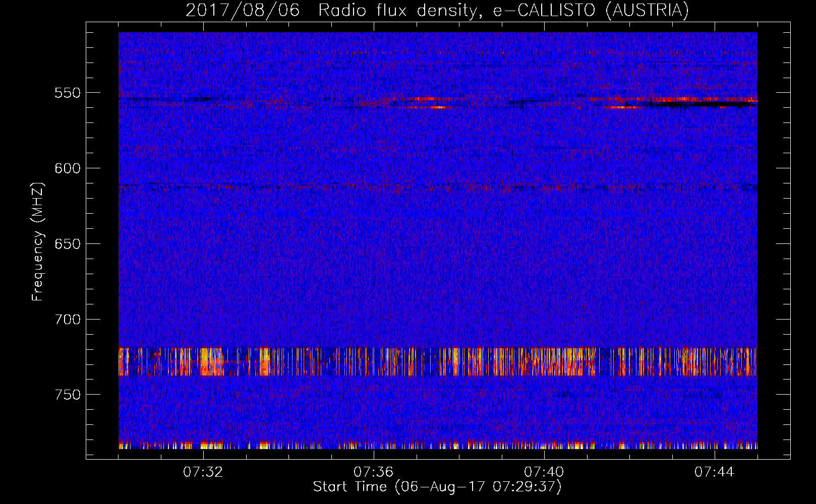Image resolution: width=816 pixels, height=504 pixels.
Task: Click the 07:44 time tick label
Action: point(715,472)
